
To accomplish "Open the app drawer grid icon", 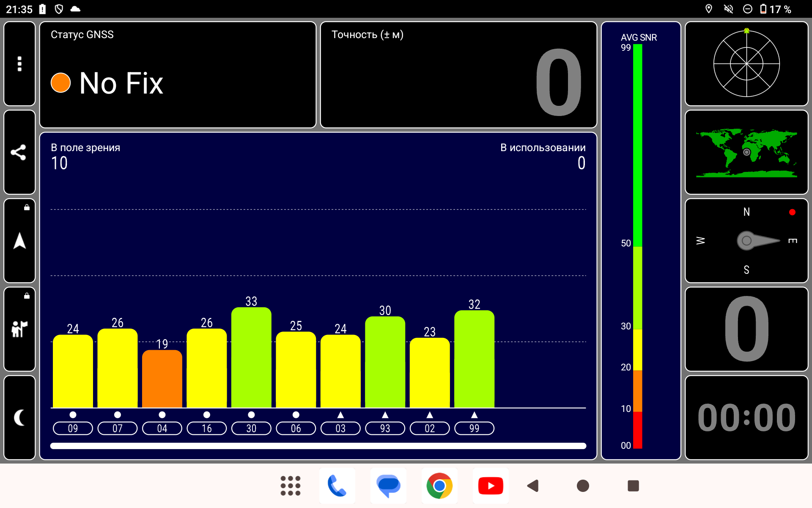I will (291, 486).
